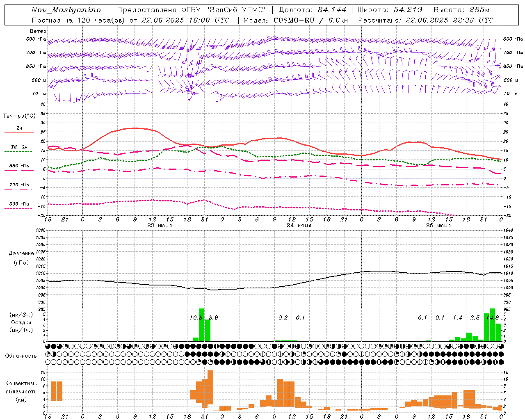
Task: Click the 'Модель COSMO-RU / 6.6км' label
Action: coord(296,20)
